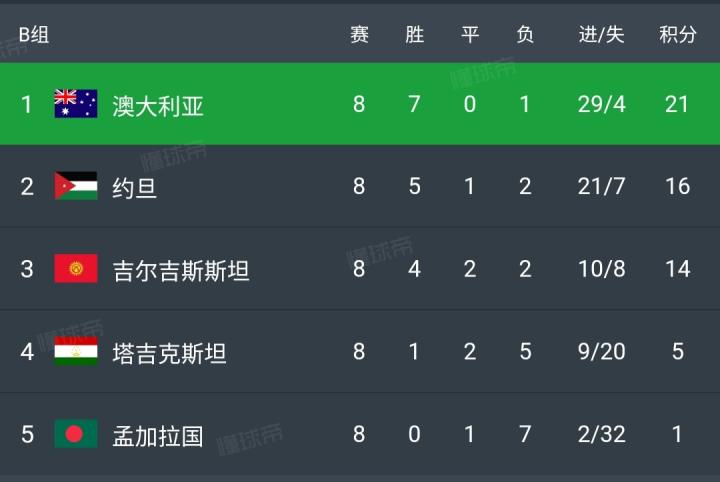The width and height of the screenshot is (720, 482).
Task: Select the 吉尔吉斯斯坦 team name
Action: coord(181,270)
